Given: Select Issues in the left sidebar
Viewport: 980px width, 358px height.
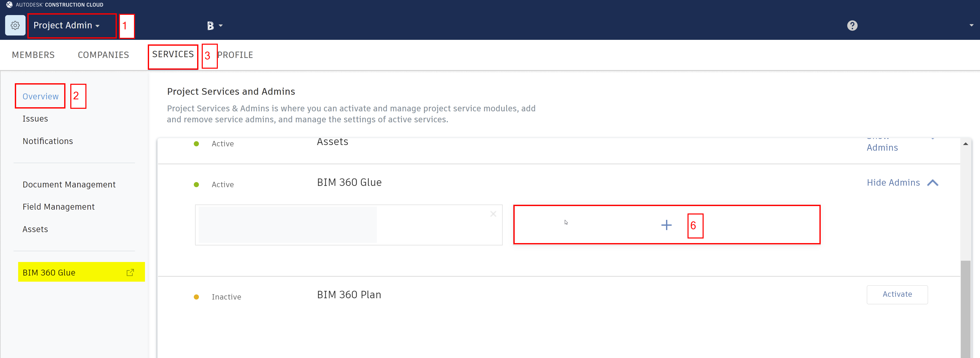Looking at the screenshot, I should pos(35,118).
